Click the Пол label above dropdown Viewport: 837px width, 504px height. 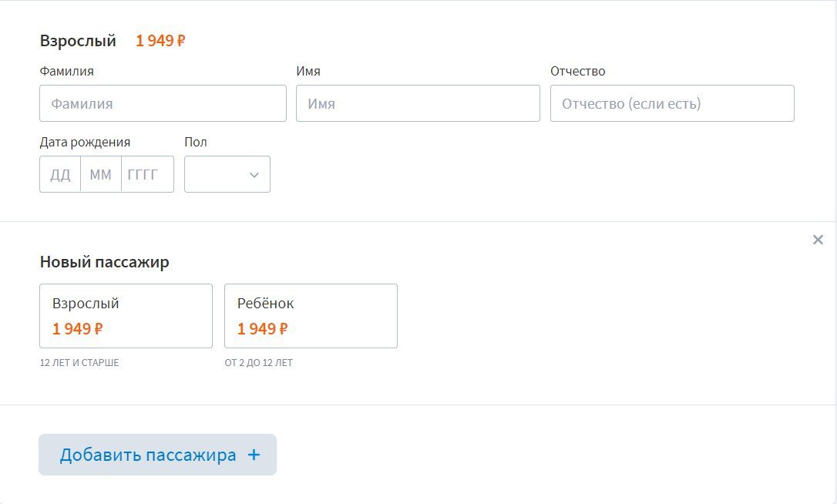click(196, 142)
